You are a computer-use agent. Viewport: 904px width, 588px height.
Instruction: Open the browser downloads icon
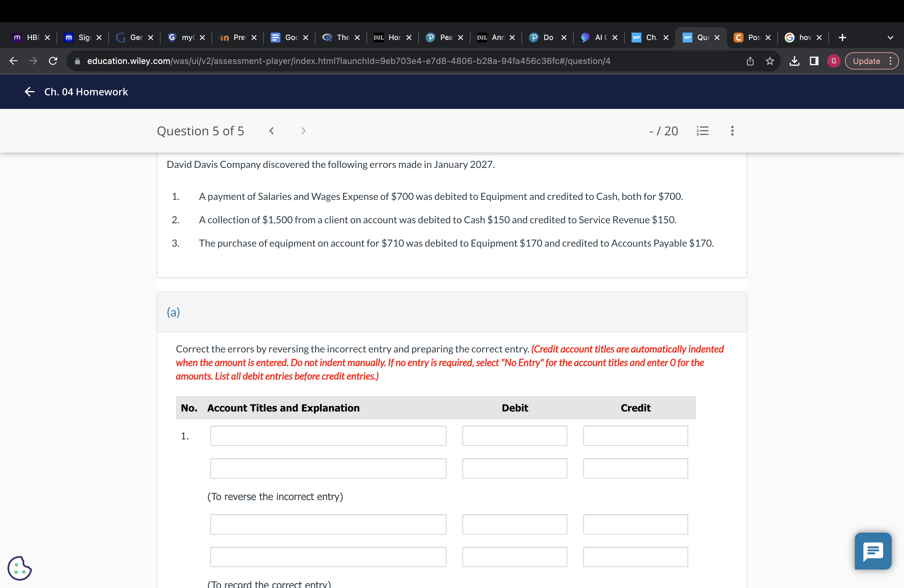pos(794,61)
